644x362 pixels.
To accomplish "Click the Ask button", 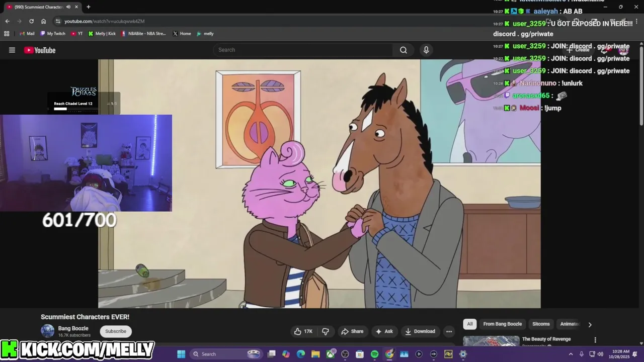I will 384,331.
